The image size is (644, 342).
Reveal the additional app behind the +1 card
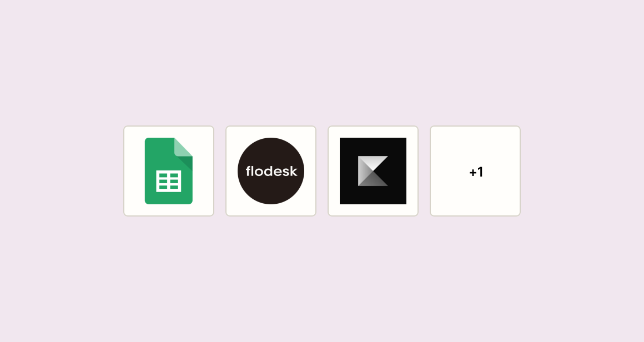[475, 171]
